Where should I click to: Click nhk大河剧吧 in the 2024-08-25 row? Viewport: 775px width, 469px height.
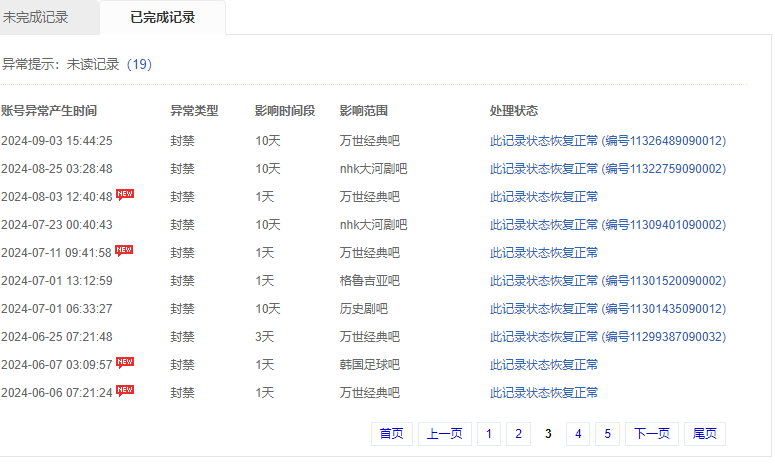pos(373,169)
